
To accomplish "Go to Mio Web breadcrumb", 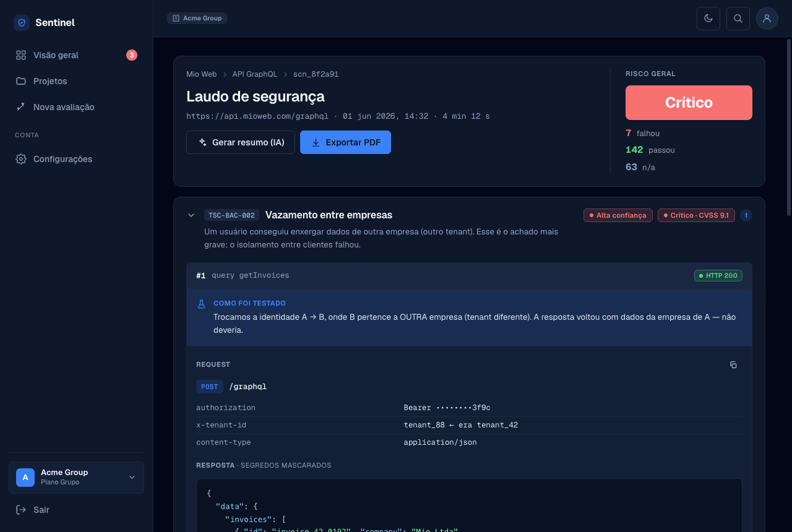I will 202,74.
